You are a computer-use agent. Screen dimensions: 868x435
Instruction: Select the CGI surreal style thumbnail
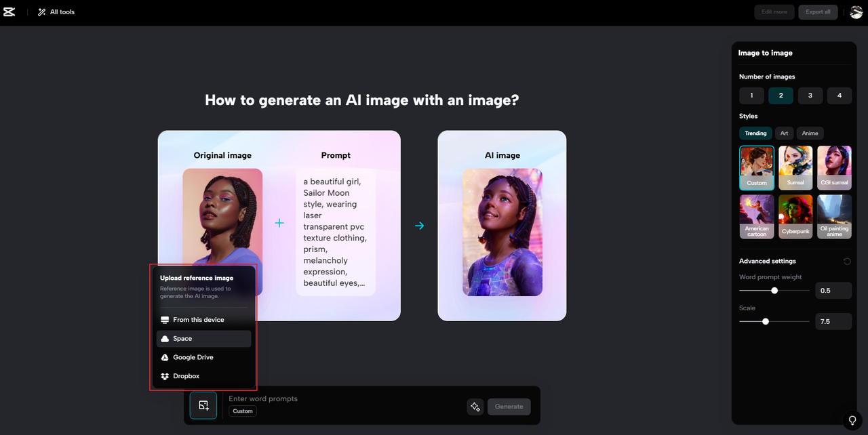(834, 167)
